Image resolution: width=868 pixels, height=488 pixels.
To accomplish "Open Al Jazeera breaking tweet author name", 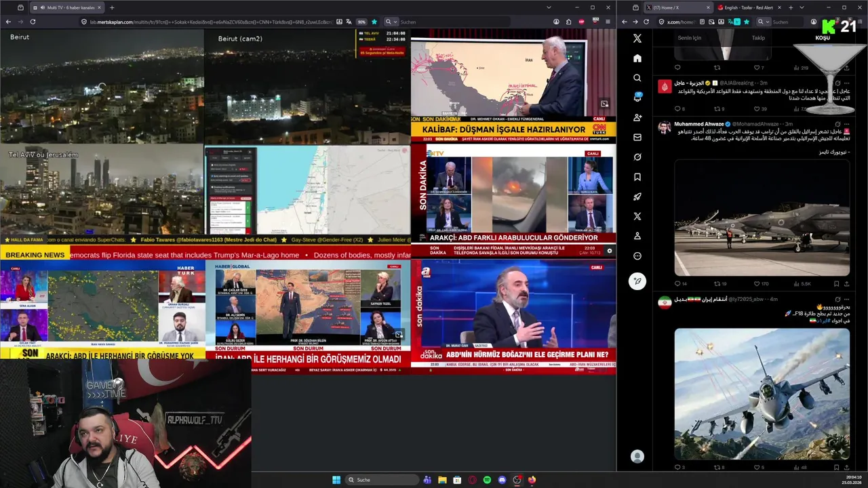I will [690, 83].
